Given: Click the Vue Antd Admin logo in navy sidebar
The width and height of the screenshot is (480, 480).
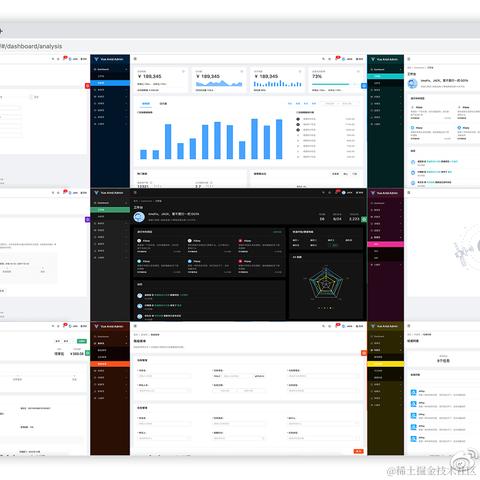Looking at the screenshot, I should pos(109,59).
